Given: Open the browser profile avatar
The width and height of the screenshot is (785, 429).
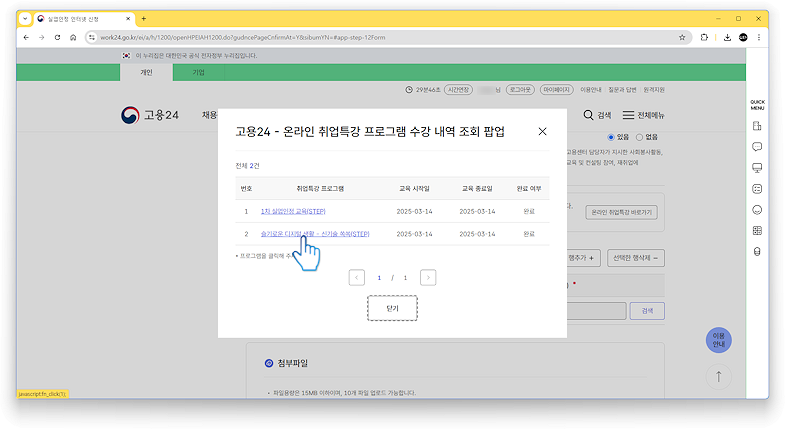Looking at the screenshot, I should pyautogui.click(x=743, y=37).
